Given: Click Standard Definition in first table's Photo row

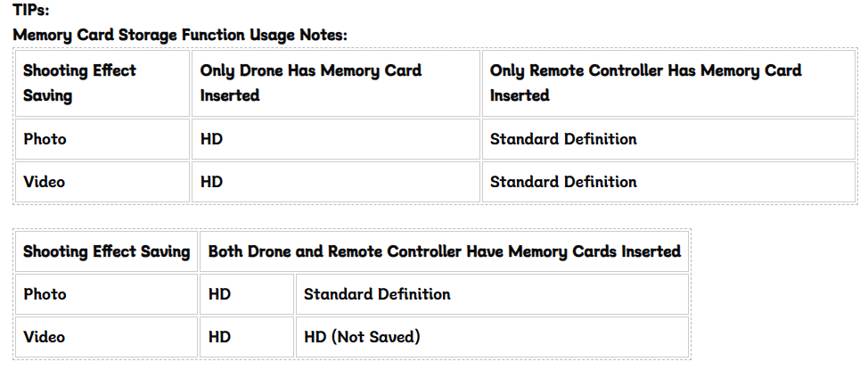Looking at the screenshot, I should point(563,139).
